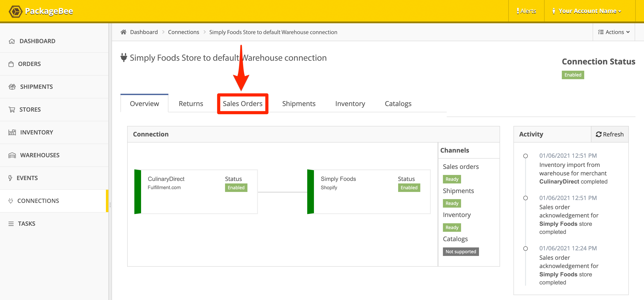Click the Connection Status Enabled badge
This screenshot has width=644, height=300.
click(x=573, y=75)
